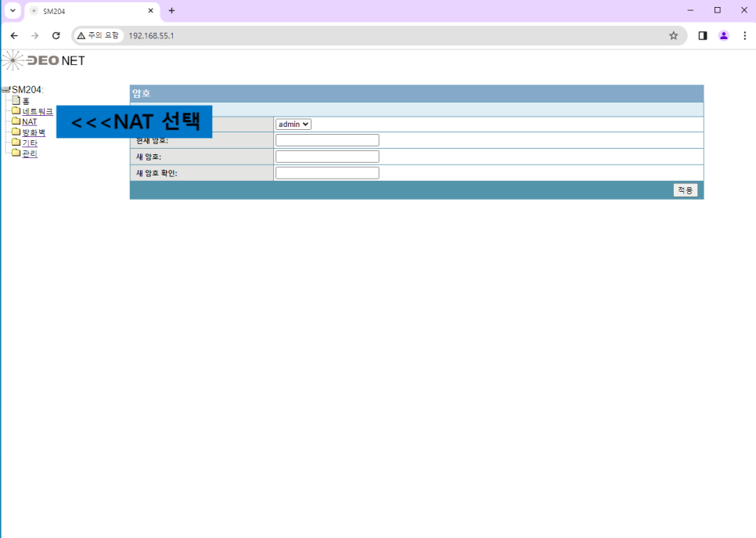Minimize the browser window
The height and width of the screenshot is (538, 756).
pyautogui.click(x=690, y=10)
